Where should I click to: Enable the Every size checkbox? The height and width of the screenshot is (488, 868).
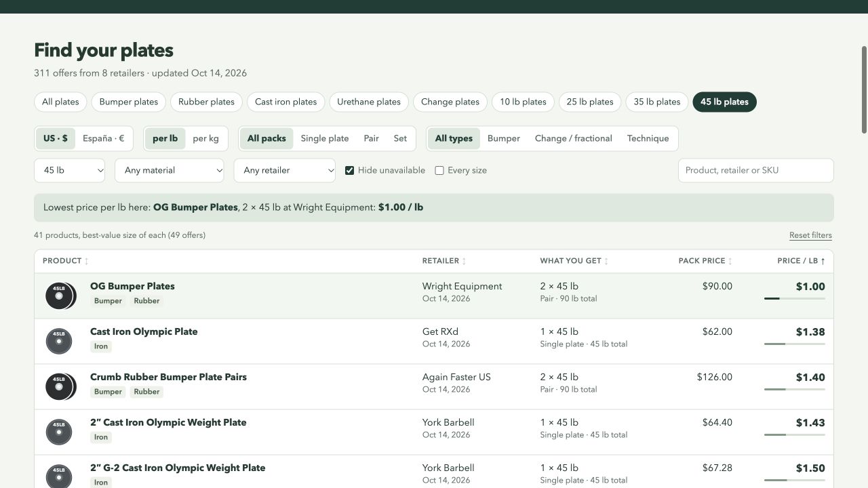439,170
